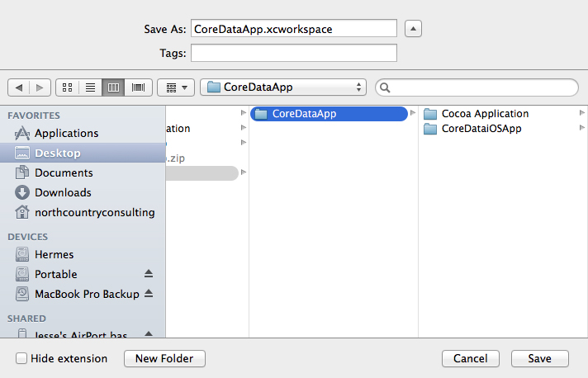Click the arrow next to selected CoreDataApp
The width and height of the screenshot is (588, 378).
coord(413,113)
